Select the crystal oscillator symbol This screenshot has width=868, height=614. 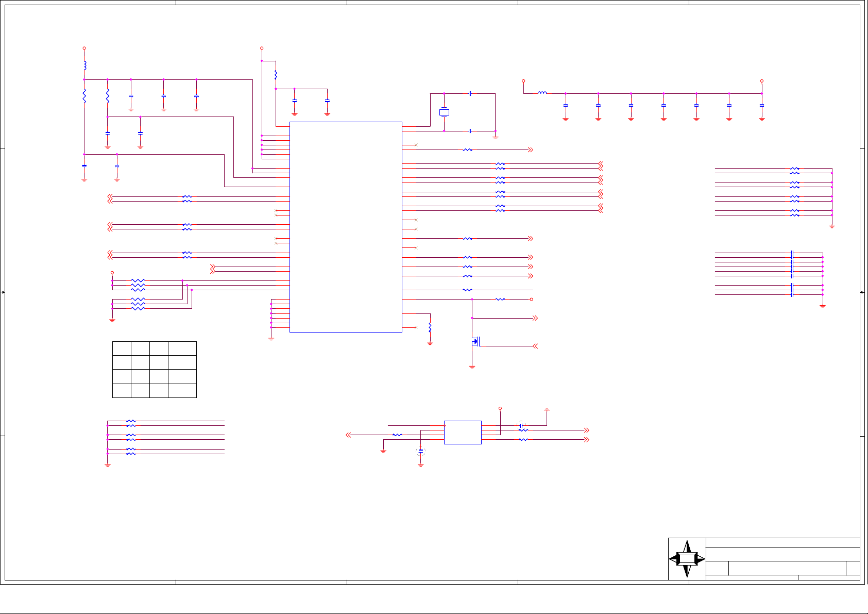click(444, 112)
